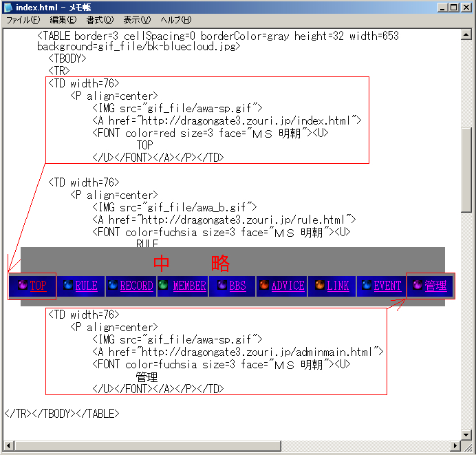This screenshot has height=455, width=476.
Task: Minimize the メモ帳 window
Action: [442, 8]
